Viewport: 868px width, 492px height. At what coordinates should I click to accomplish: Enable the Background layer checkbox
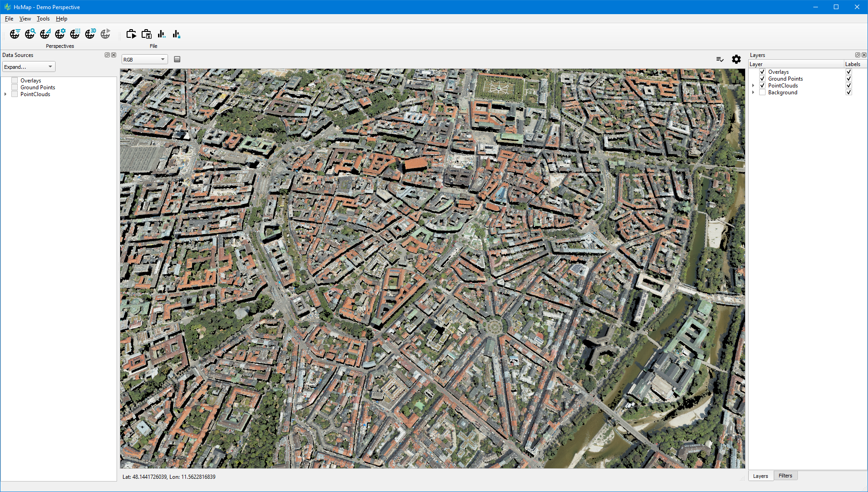click(x=762, y=92)
